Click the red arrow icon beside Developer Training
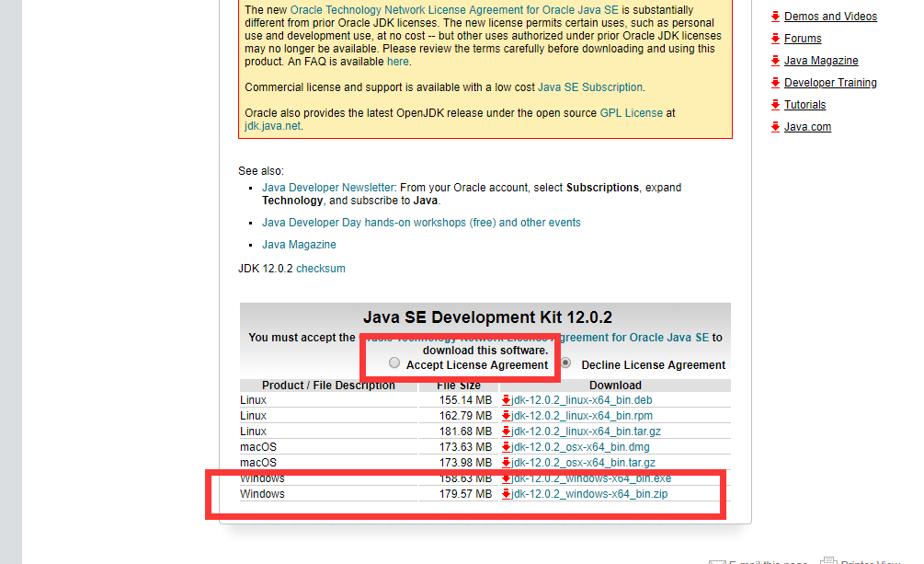924x564 pixels. pos(775,83)
